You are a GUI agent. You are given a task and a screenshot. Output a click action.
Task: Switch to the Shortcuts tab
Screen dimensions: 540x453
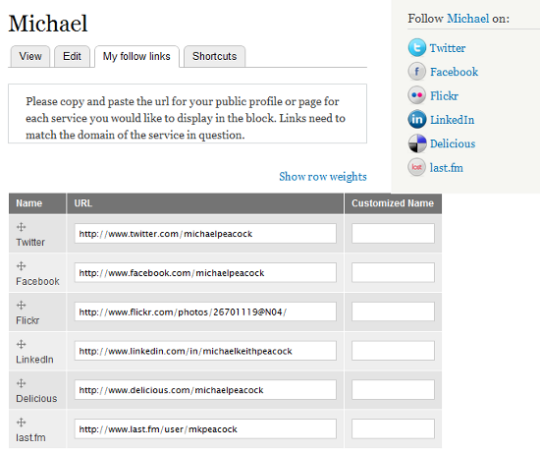click(215, 56)
